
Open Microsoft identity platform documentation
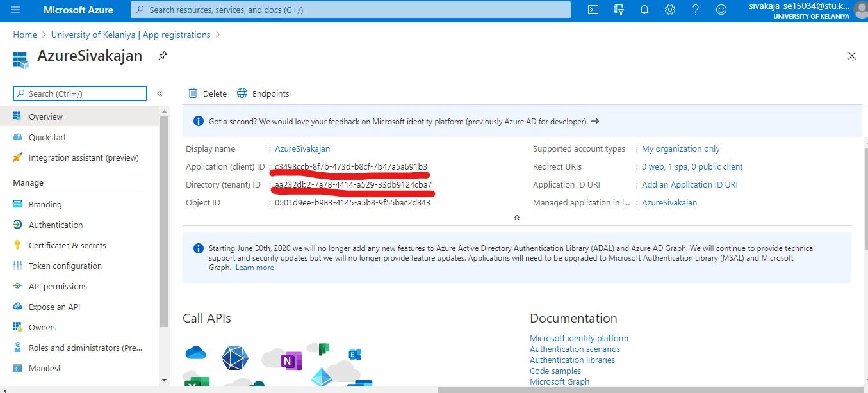coord(579,338)
